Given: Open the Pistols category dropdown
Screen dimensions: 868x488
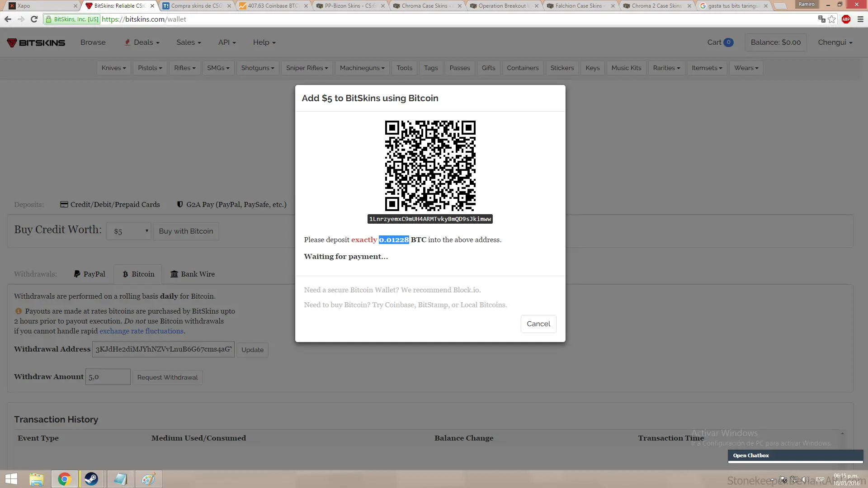Looking at the screenshot, I should coord(150,68).
